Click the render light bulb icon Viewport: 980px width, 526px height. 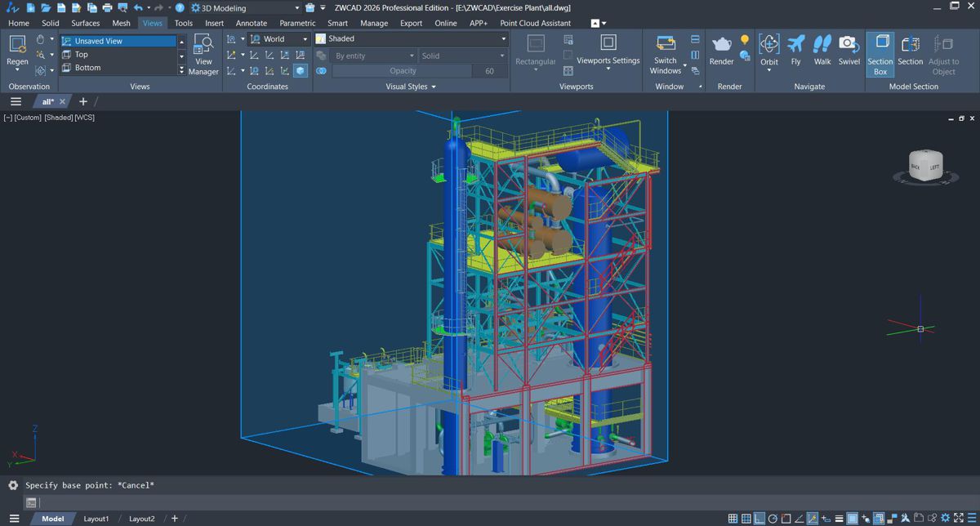click(745, 40)
